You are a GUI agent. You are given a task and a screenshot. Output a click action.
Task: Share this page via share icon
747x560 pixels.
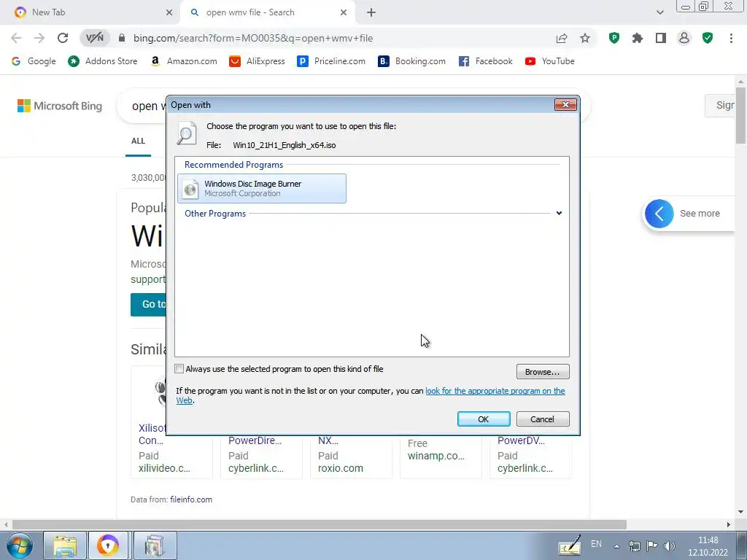tap(562, 38)
